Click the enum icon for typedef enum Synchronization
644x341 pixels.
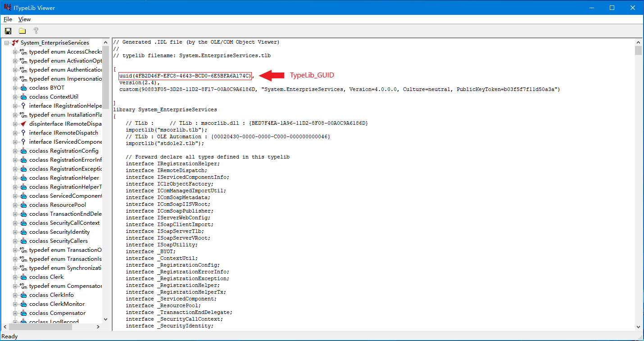tap(23, 268)
